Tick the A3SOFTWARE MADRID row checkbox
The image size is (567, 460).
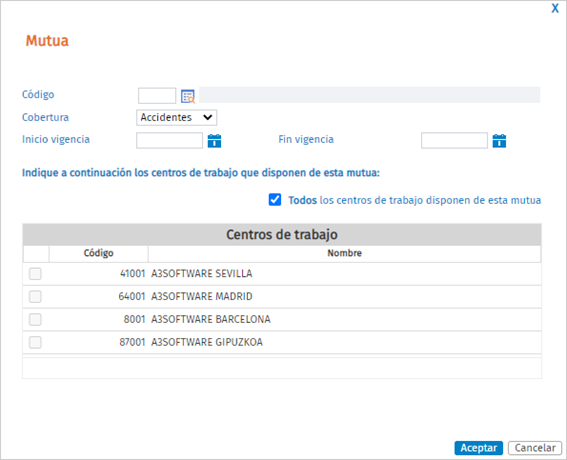pyautogui.click(x=35, y=297)
